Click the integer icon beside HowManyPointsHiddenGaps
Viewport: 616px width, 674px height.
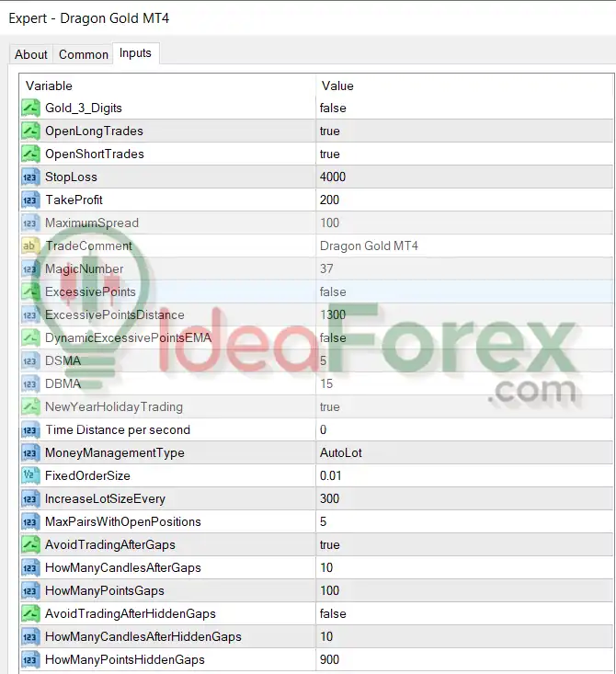[30, 660]
